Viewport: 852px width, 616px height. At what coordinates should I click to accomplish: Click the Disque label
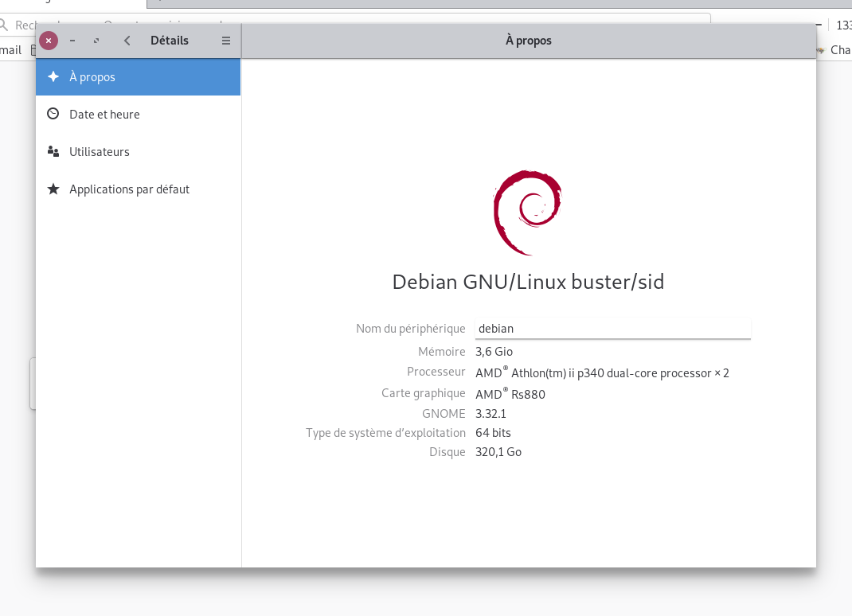coord(447,452)
